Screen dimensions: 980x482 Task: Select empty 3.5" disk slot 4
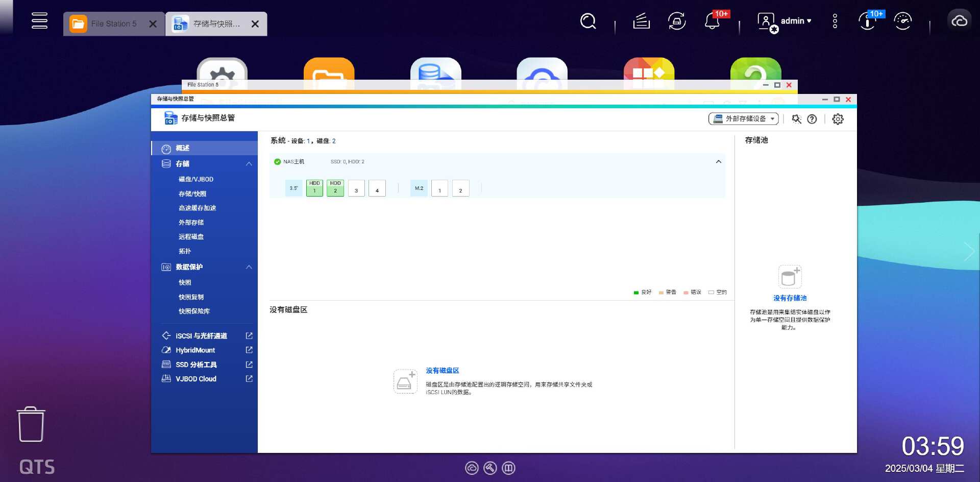377,188
